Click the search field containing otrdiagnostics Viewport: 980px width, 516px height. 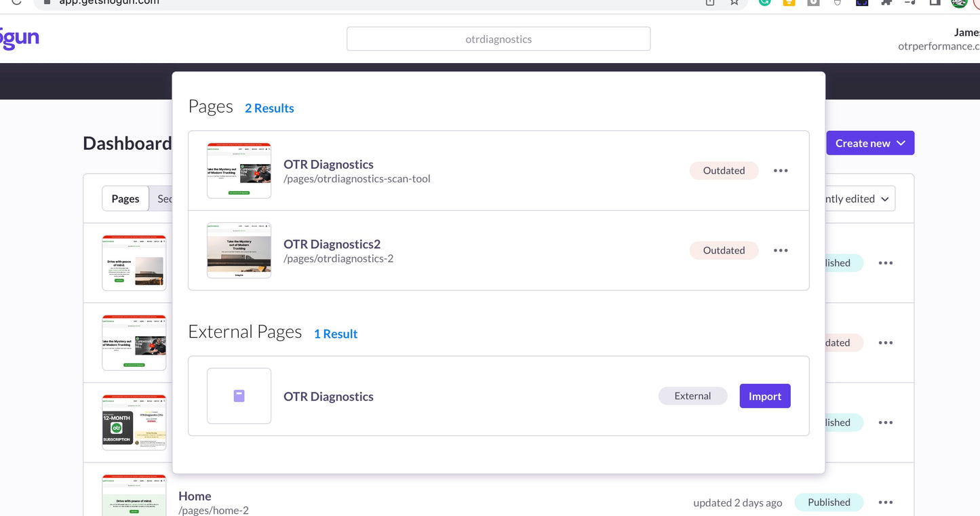[x=498, y=39]
